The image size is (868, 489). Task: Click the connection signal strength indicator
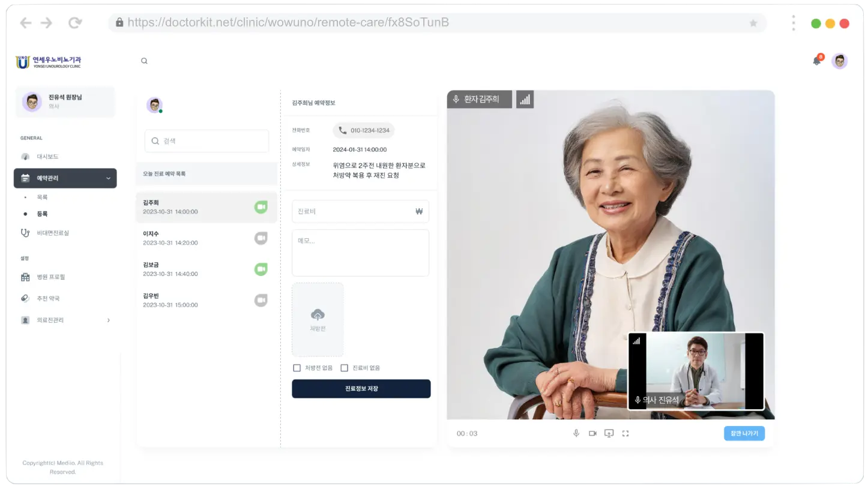point(525,99)
